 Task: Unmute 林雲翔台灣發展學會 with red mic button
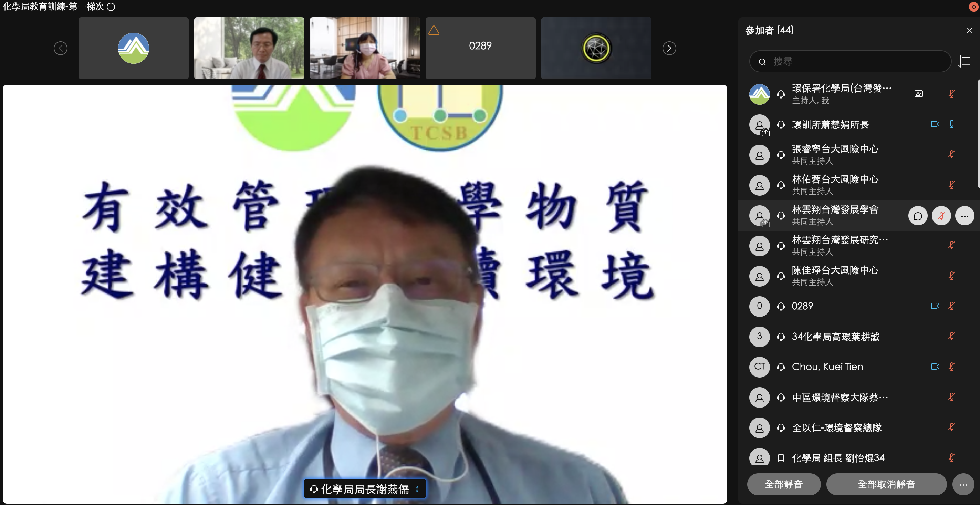pos(941,216)
